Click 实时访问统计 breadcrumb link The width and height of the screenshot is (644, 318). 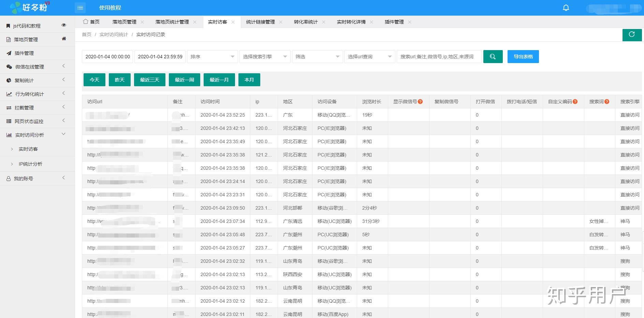114,34
